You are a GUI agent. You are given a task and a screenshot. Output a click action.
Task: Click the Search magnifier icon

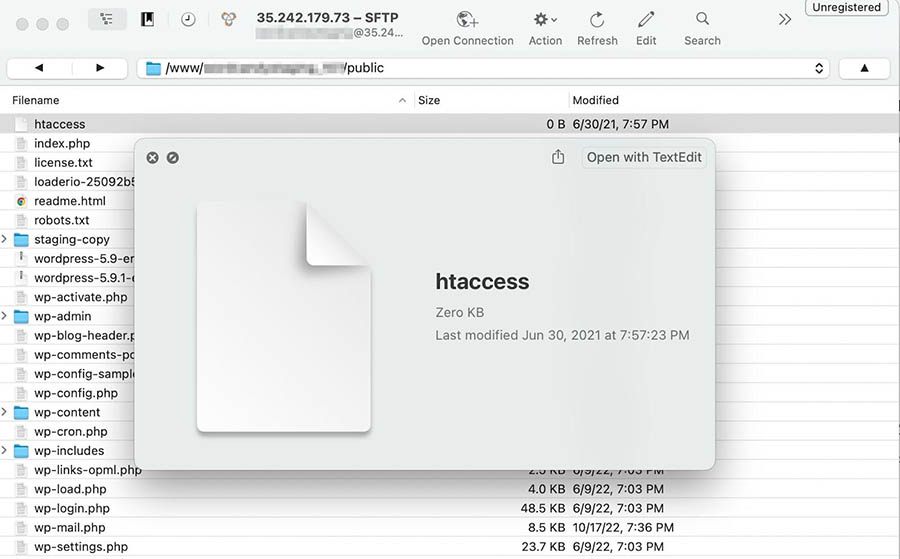702,21
